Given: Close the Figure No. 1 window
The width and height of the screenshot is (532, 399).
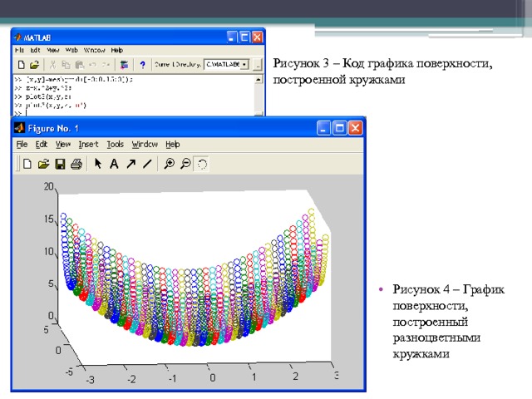Looking at the screenshot, I should (355, 128).
